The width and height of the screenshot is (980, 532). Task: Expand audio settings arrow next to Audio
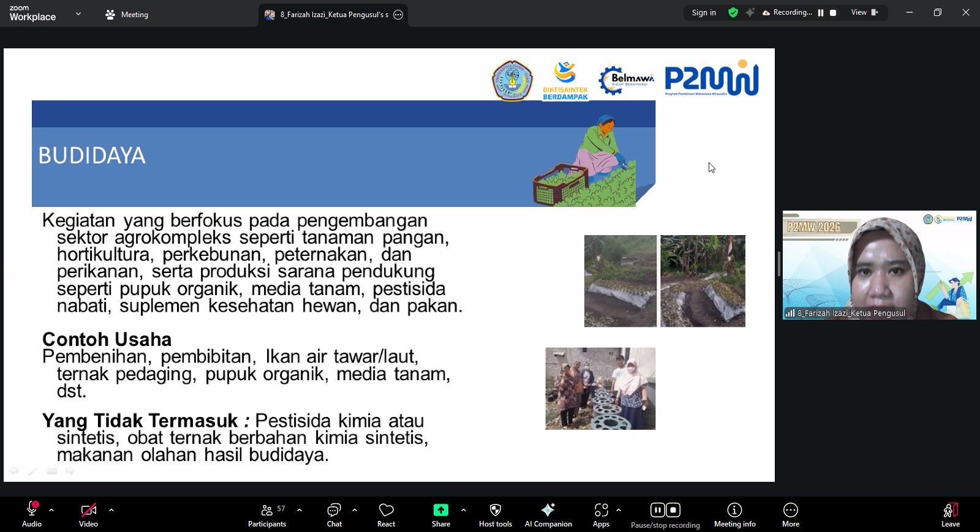pyautogui.click(x=51, y=509)
